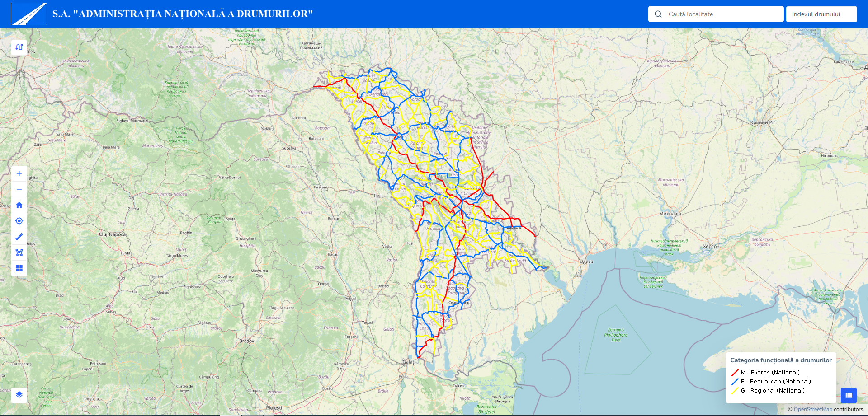The image size is (868, 416).
Task: Click the red M - Expres legend swatch
Action: [735, 373]
